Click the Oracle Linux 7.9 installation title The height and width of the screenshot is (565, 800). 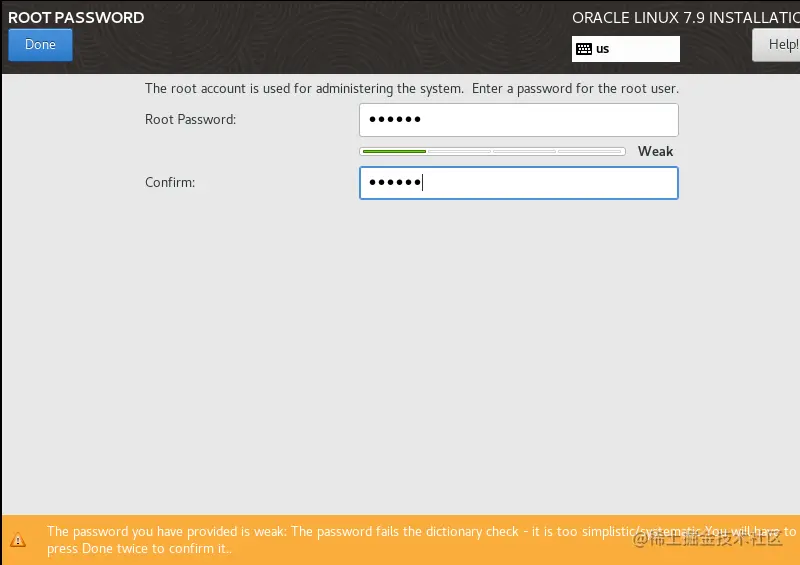[686, 18]
